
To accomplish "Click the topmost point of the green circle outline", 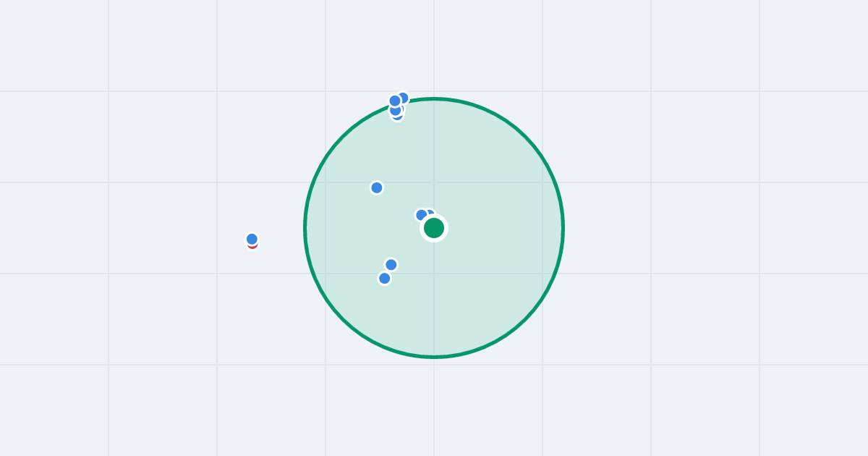I will (x=434, y=98).
